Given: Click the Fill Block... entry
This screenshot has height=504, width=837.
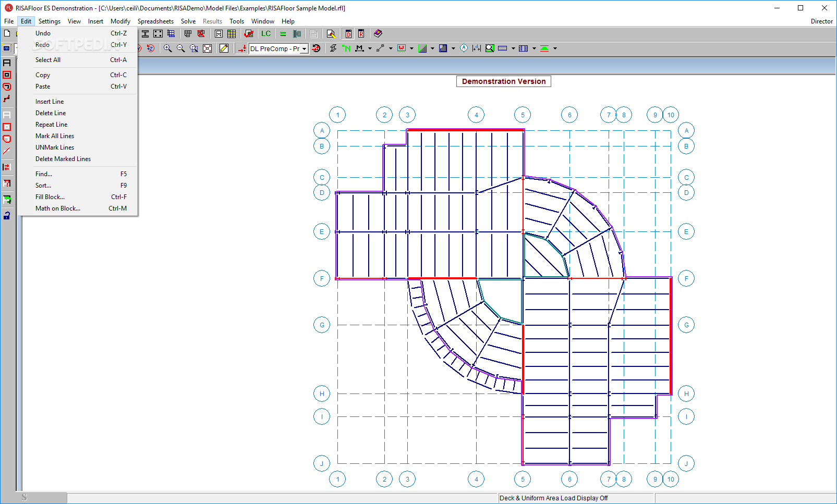Looking at the screenshot, I should pos(78,197).
